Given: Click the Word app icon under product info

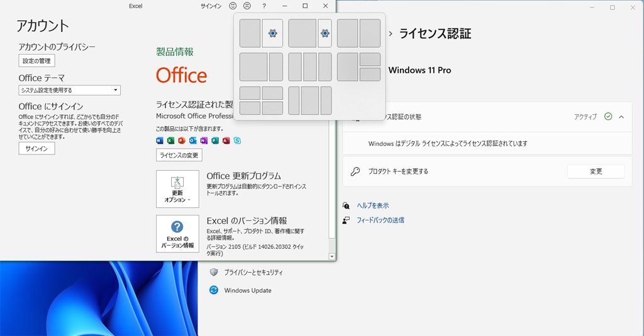Looking at the screenshot, I should click(x=159, y=141).
